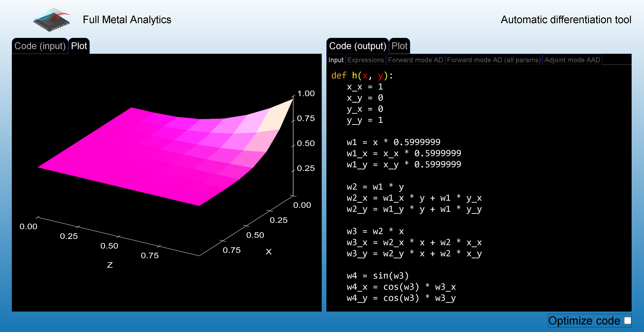The image size is (644, 332).
Task: Open the Forward mode AD tab
Action: [x=416, y=60]
